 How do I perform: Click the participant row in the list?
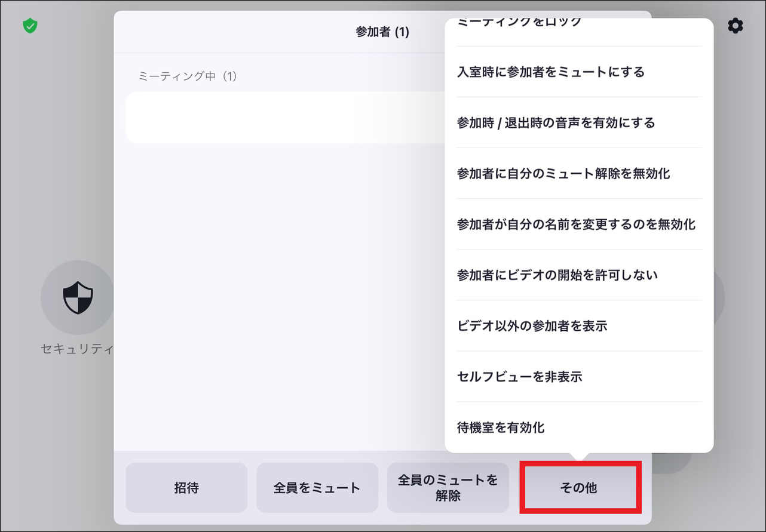click(286, 118)
